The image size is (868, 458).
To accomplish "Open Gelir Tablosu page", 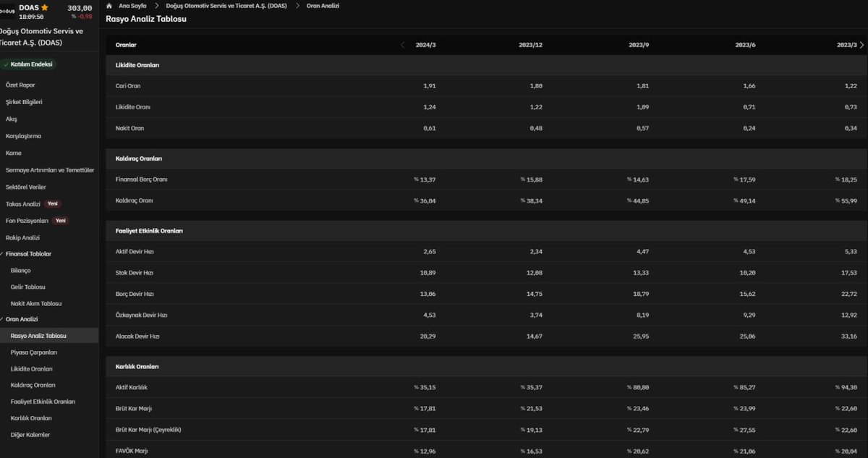I will click(x=28, y=287).
